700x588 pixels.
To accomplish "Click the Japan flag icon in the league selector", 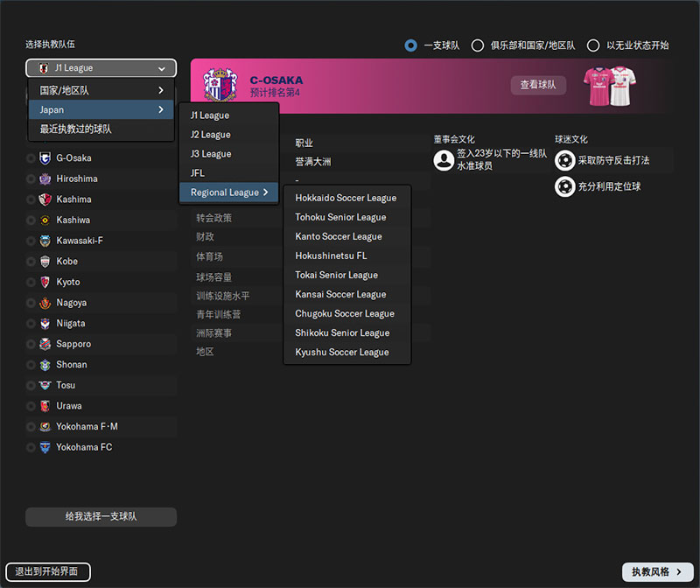I will pyautogui.click(x=44, y=68).
